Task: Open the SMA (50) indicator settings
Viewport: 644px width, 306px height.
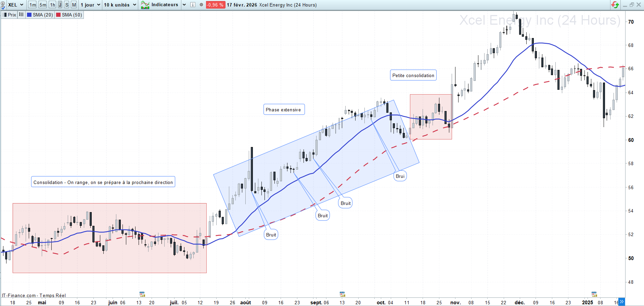Action: click(69, 15)
